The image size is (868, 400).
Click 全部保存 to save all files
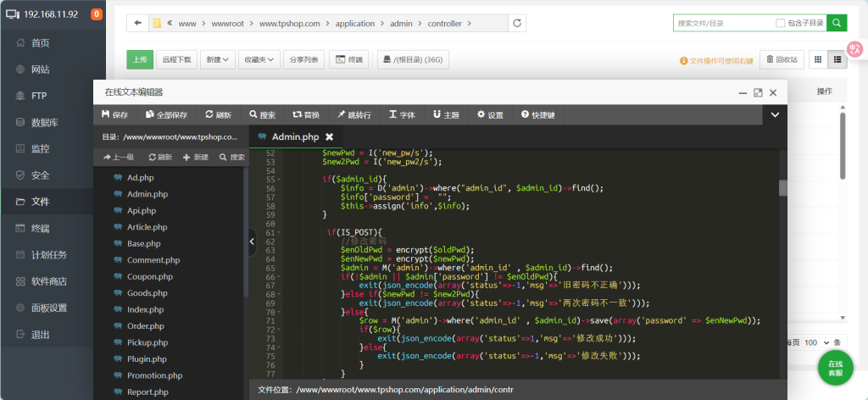coord(166,114)
